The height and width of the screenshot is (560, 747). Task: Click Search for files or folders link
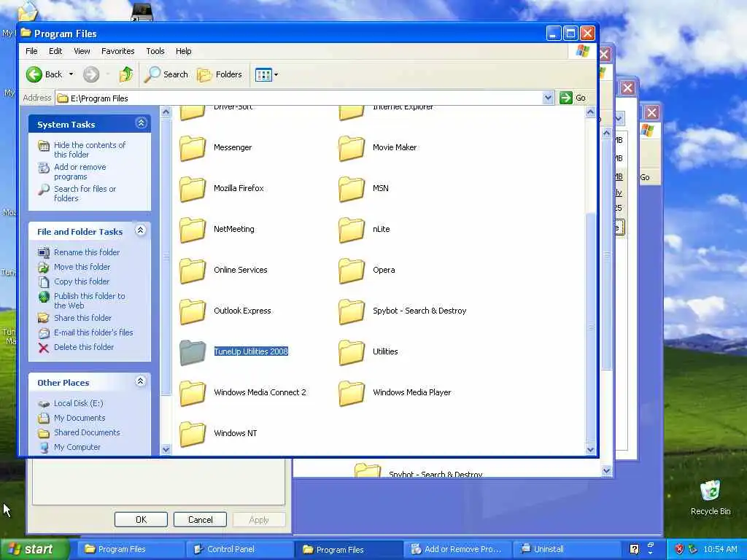[x=85, y=194]
